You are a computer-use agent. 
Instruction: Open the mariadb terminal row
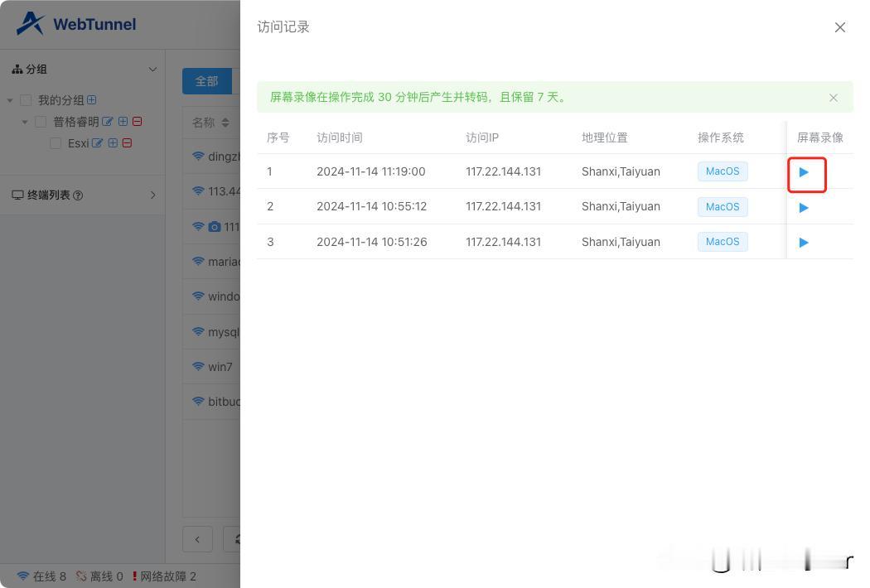212,261
